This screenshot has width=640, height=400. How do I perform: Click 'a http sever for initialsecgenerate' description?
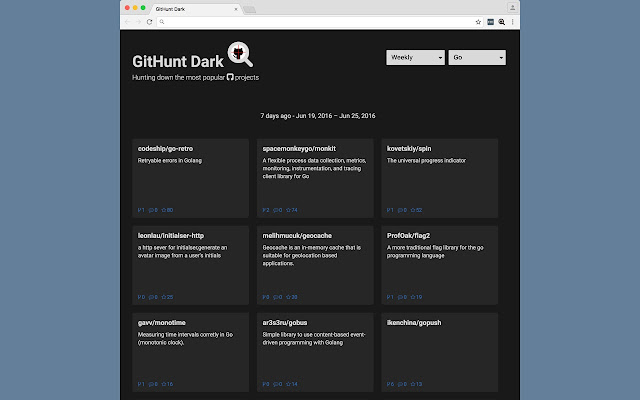[182, 251]
